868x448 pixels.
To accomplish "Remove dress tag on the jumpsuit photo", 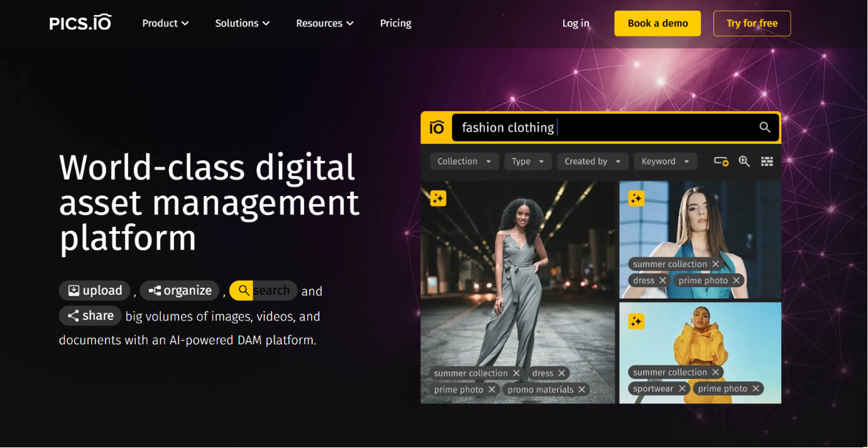I will tap(562, 373).
